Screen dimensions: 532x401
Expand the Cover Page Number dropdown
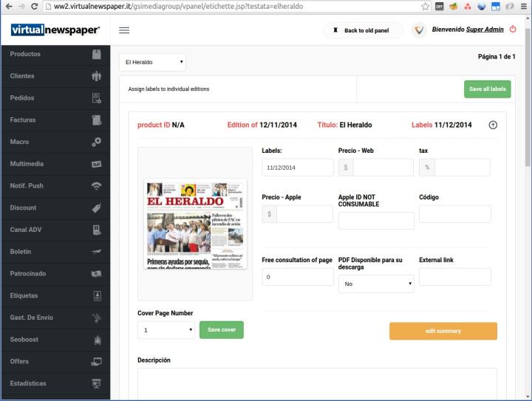pyautogui.click(x=166, y=330)
